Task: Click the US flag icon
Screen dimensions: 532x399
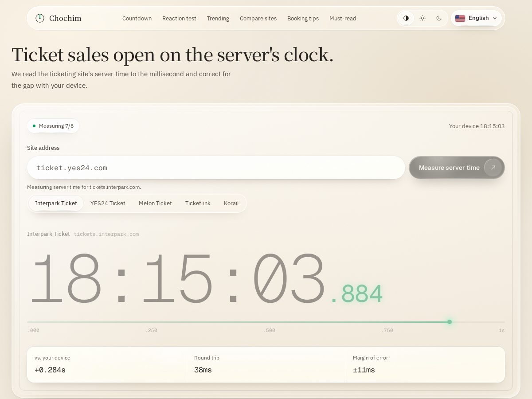Action: pos(460,18)
